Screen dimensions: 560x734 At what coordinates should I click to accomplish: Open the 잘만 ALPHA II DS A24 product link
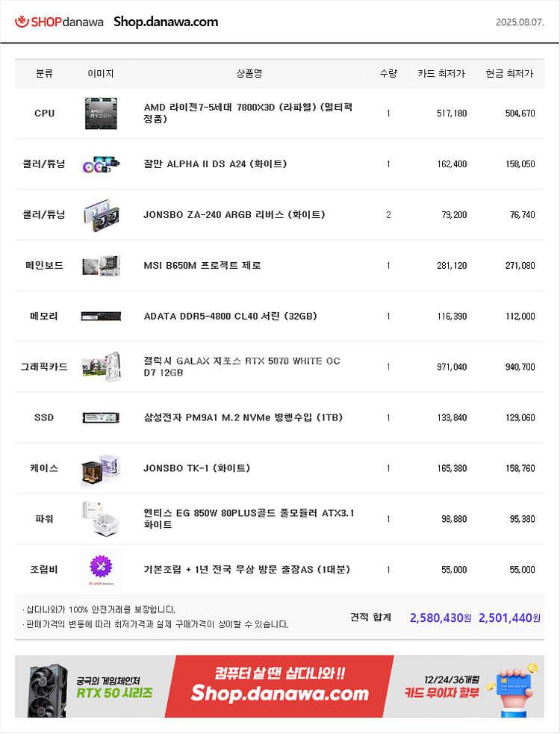tap(215, 164)
